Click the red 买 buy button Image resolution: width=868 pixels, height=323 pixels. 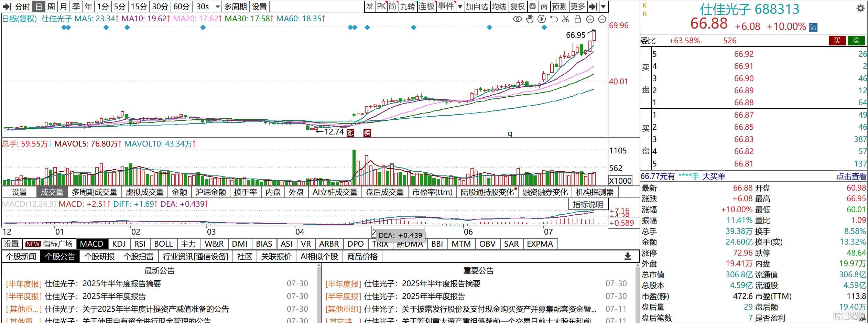837,40
